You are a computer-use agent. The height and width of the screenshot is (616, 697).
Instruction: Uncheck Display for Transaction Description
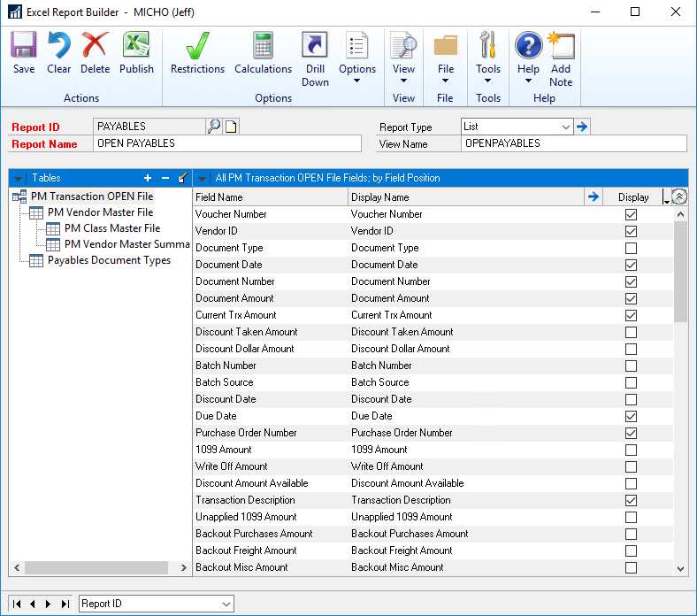(631, 500)
